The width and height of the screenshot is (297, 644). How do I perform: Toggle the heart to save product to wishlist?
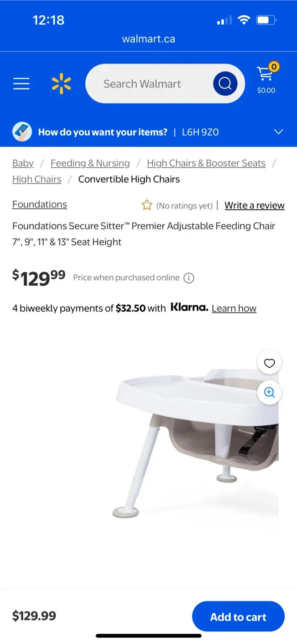pos(269,363)
